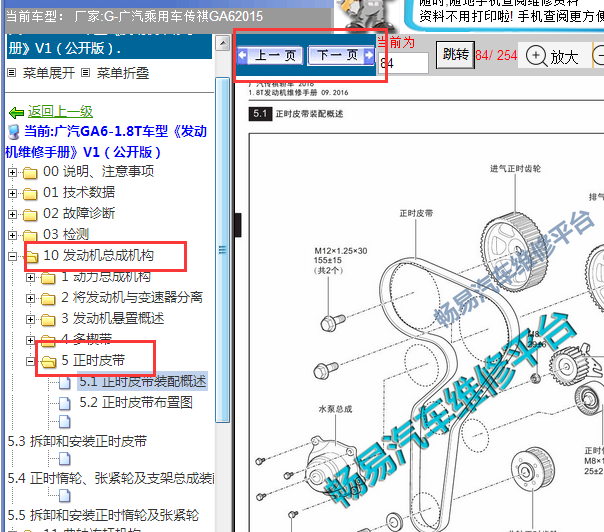Expand the 00 说明、注意事项 node
604x532 pixels.
[12, 172]
